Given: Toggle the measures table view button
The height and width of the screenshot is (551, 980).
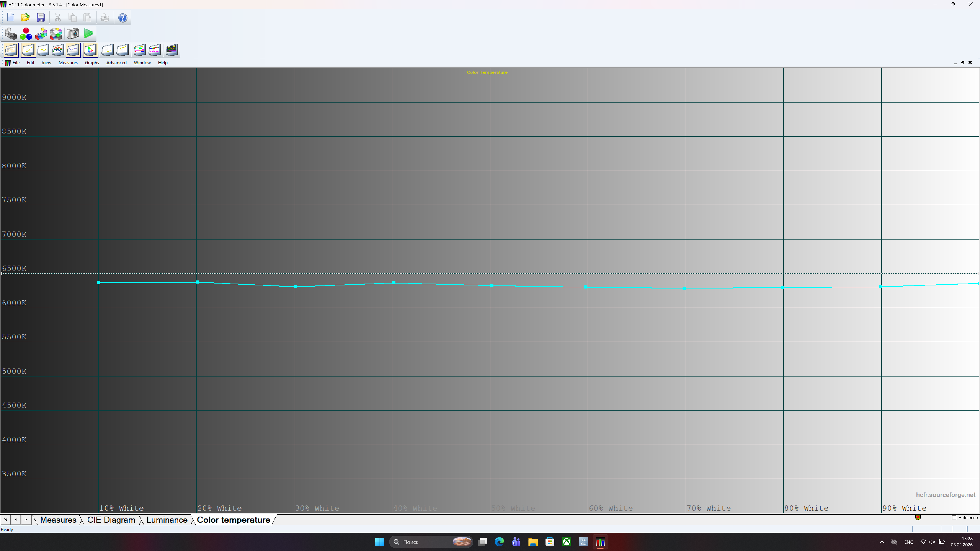Looking at the screenshot, I should tap(11, 50).
